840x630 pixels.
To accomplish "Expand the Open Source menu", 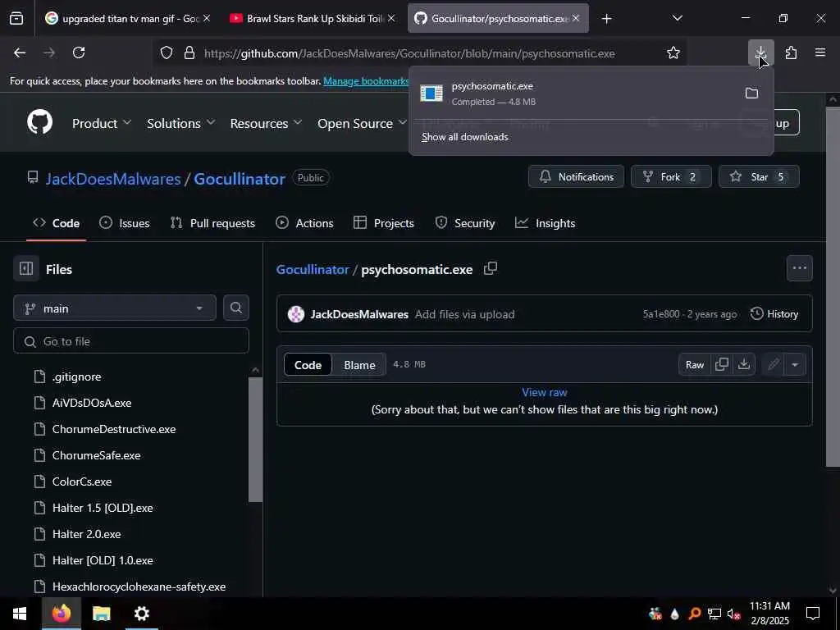I will point(362,123).
